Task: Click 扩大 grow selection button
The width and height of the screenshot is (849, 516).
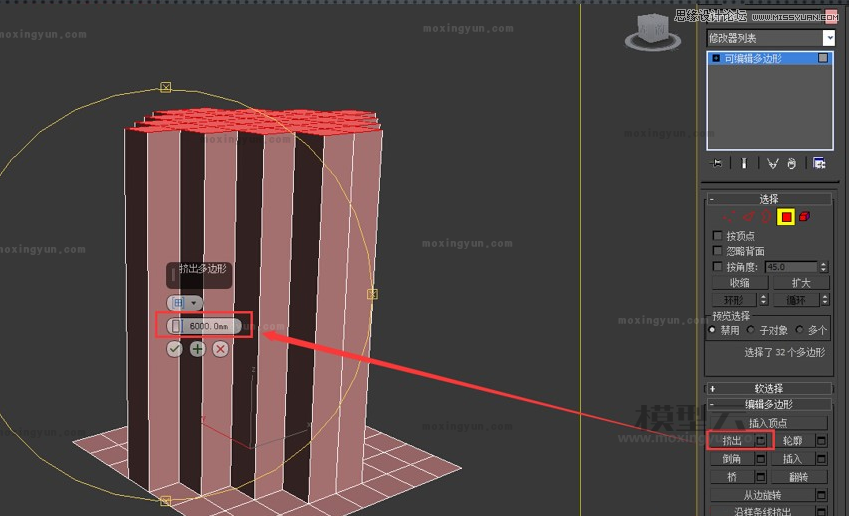Action: click(x=800, y=283)
